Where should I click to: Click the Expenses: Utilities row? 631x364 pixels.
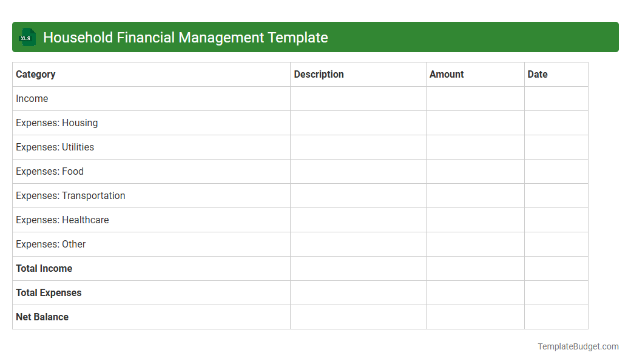(x=55, y=147)
